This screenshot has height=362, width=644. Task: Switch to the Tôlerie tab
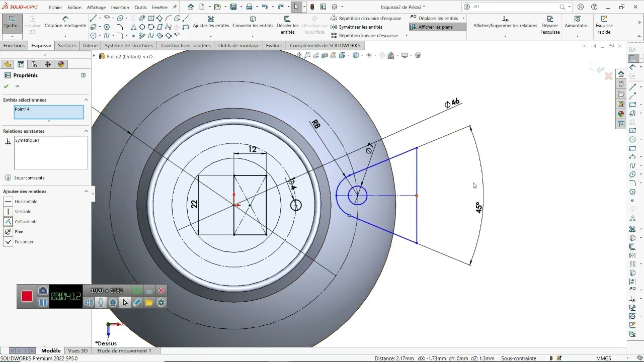point(90,45)
